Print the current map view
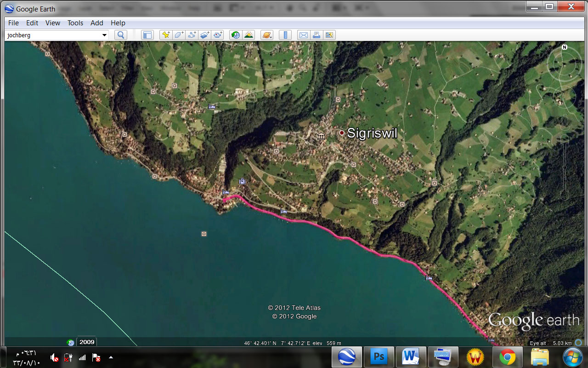Screen dimensions: 588x368 (x=316, y=35)
